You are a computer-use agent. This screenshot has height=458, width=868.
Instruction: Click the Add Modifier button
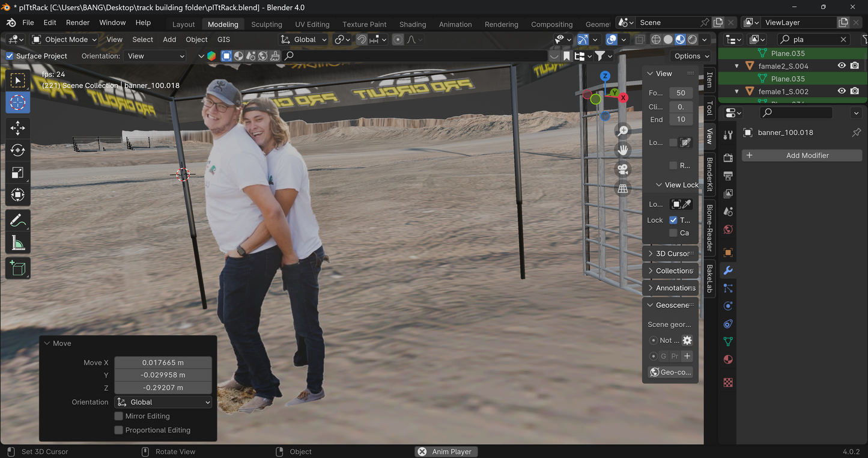pyautogui.click(x=802, y=155)
